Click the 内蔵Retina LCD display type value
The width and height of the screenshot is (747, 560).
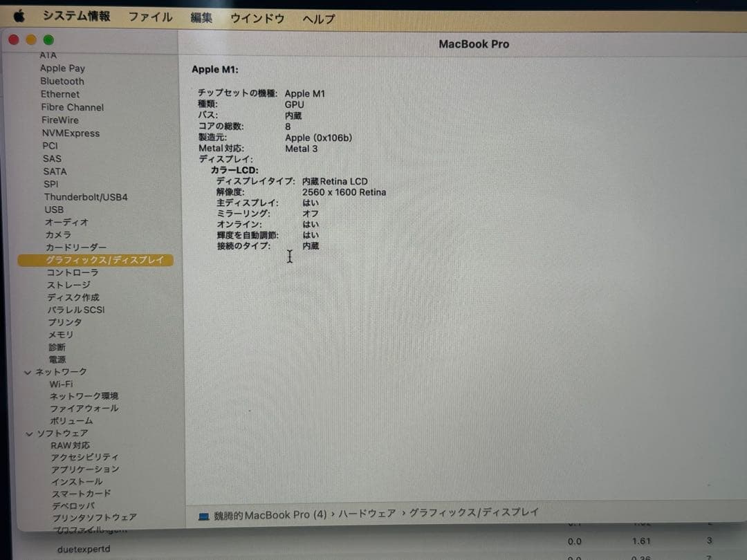(x=335, y=181)
